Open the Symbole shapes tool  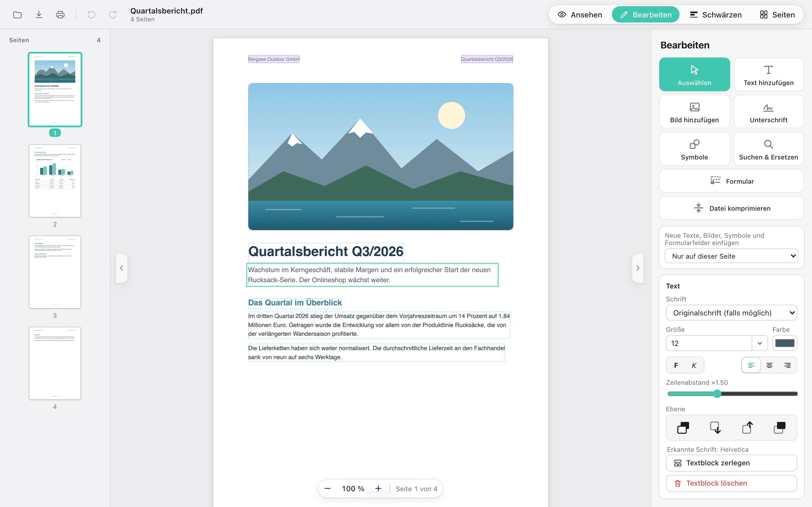tap(694, 149)
